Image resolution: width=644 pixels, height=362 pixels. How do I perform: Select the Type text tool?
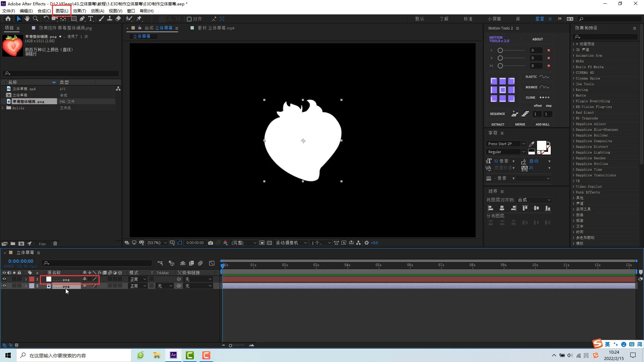pos(91,19)
